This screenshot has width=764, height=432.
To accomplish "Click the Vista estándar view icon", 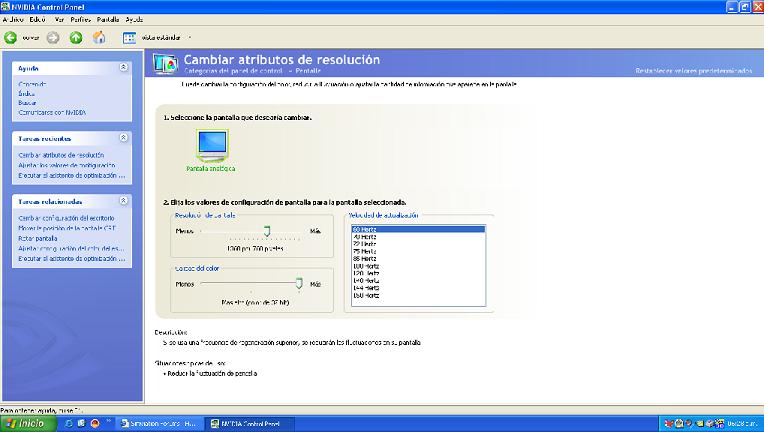I will pos(129,38).
